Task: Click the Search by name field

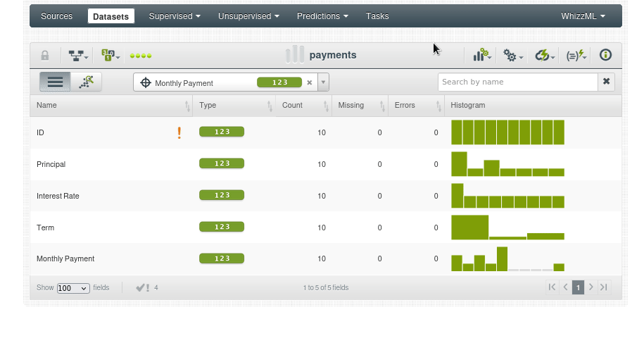Action: [517, 82]
